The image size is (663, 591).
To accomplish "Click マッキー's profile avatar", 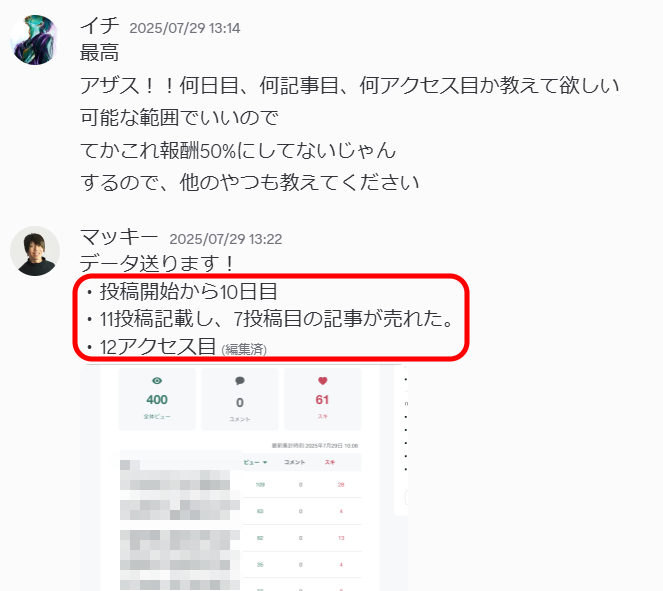I will (35, 251).
